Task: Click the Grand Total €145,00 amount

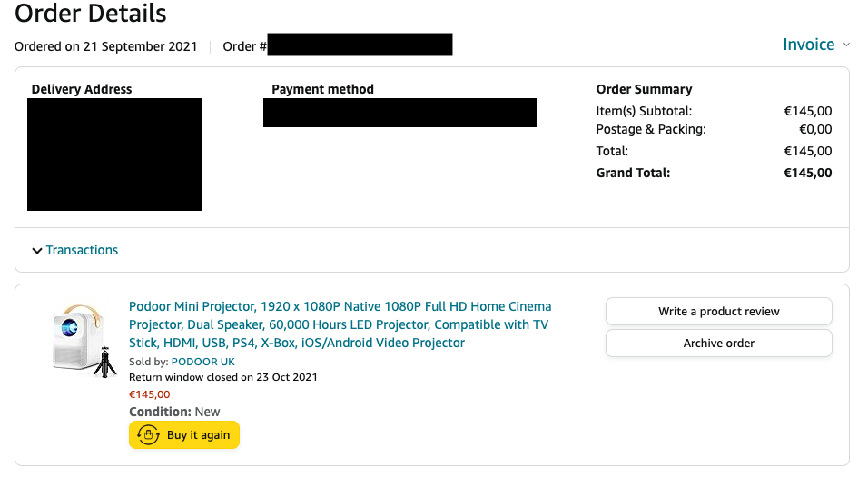Action: pos(807,173)
